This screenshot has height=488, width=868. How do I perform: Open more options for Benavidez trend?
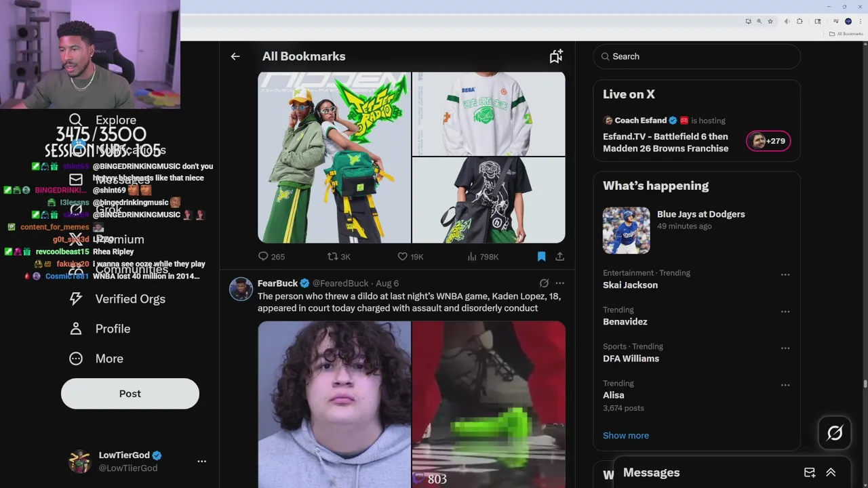click(785, 312)
